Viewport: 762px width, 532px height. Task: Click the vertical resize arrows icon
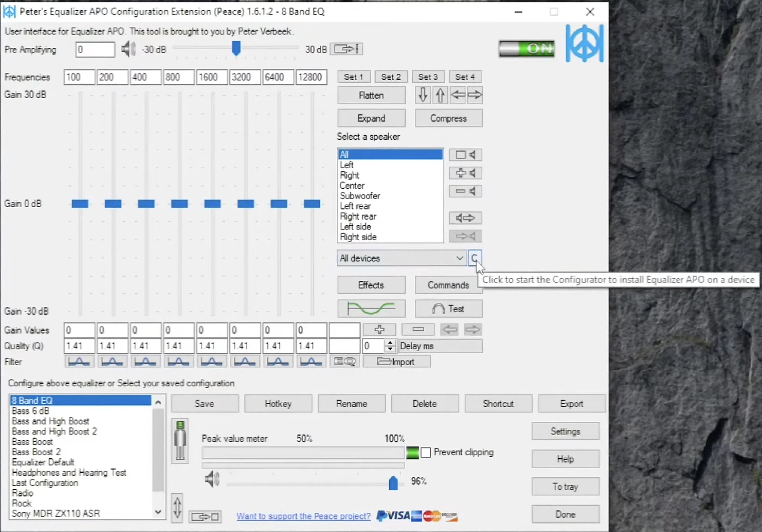(x=177, y=508)
